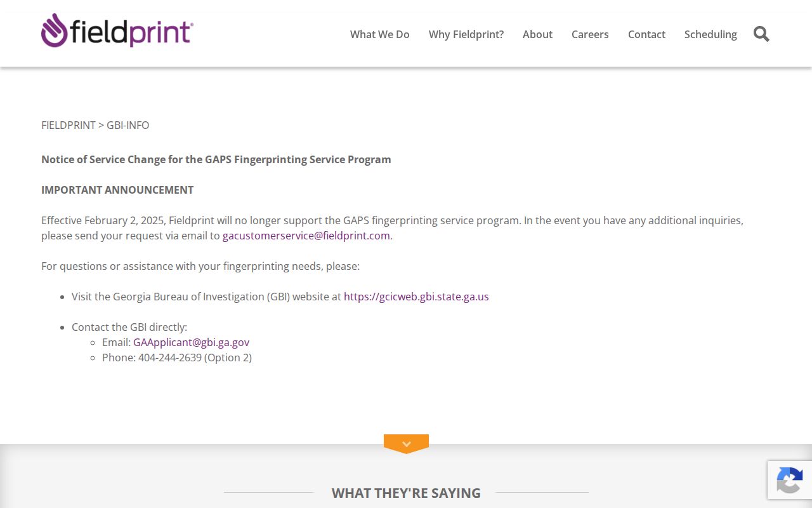Select the Contact menu item

click(646, 34)
